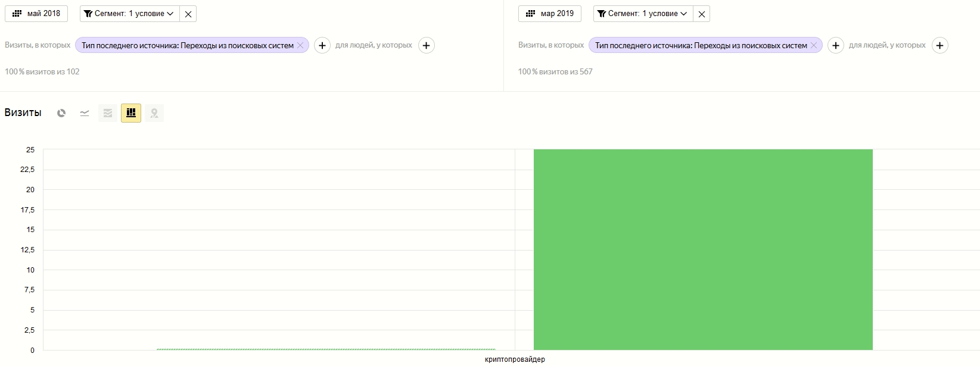Remove the right search-source filter chip
Image resolution: width=980 pixels, height=366 pixels.
pyautogui.click(x=814, y=45)
